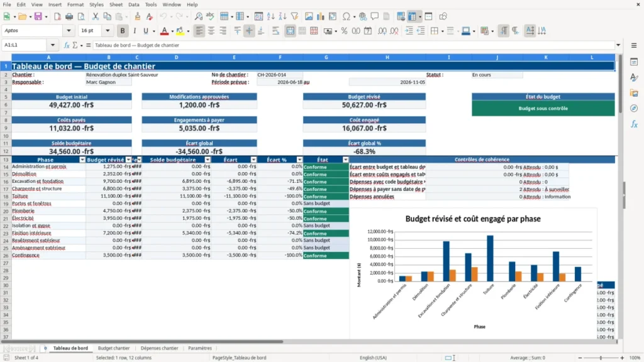Screen dimensions: 644x362
Task: Click the Save document icon
Action: point(38,16)
